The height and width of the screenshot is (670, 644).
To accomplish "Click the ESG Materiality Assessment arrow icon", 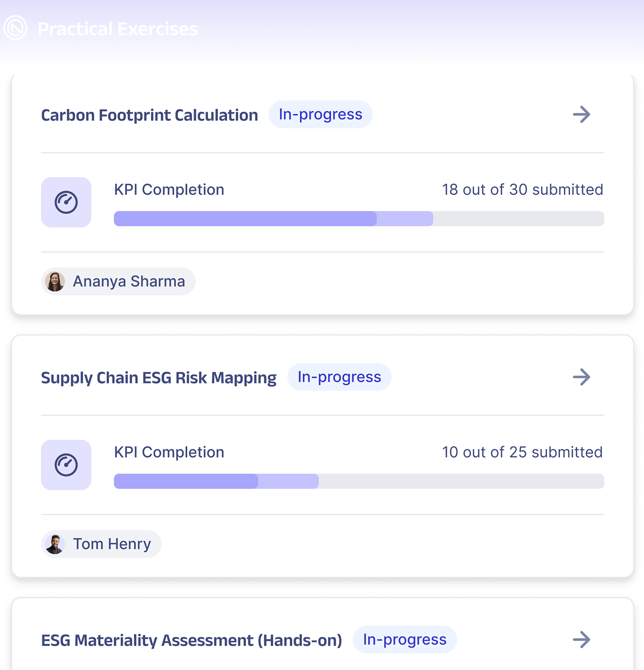I will point(581,640).
